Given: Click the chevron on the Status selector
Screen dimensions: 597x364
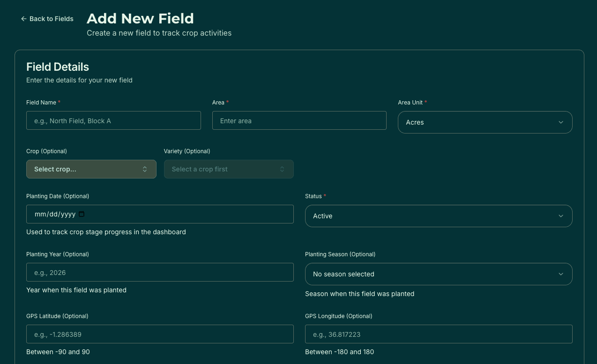Looking at the screenshot, I should click(x=561, y=216).
